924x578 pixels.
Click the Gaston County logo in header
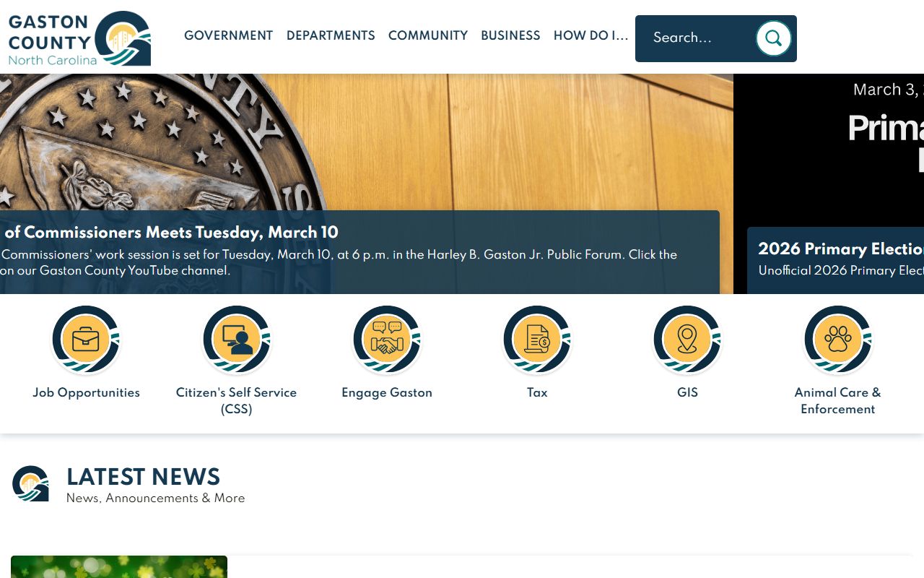(79, 38)
